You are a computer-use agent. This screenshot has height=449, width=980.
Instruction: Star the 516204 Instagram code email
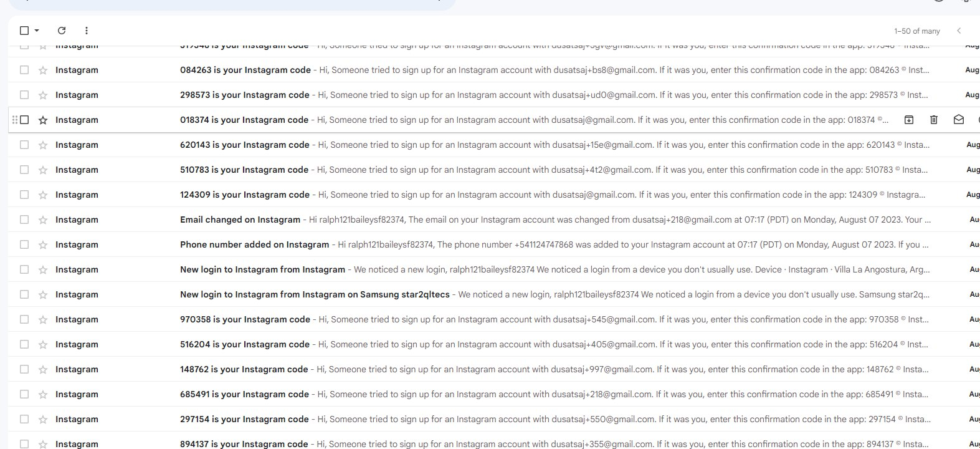pyautogui.click(x=43, y=344)
